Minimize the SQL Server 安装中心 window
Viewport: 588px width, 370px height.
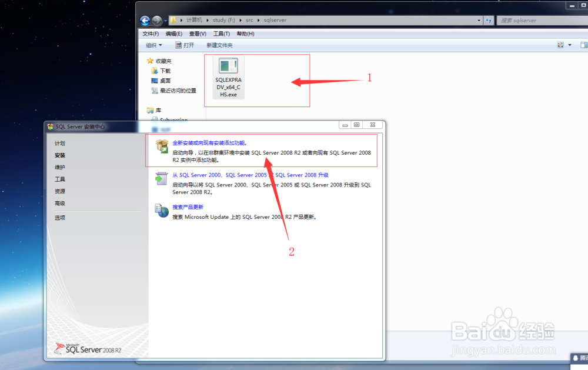click(345, 125)
